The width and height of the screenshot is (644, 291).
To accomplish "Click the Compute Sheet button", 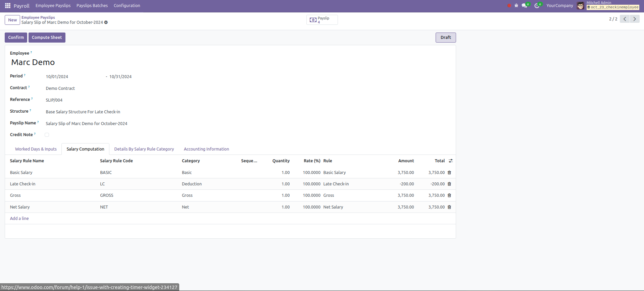I will [47, 38].
